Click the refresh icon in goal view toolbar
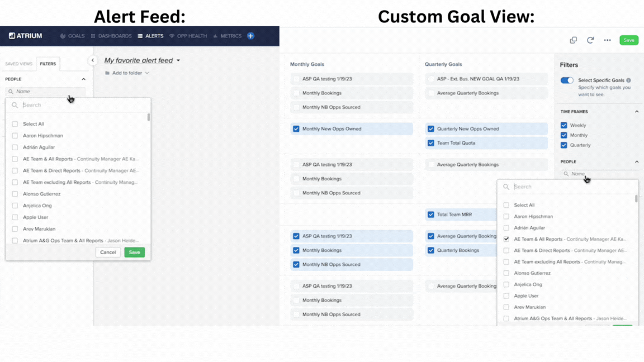This screenshot has height=362, width=644. point(590,40)
